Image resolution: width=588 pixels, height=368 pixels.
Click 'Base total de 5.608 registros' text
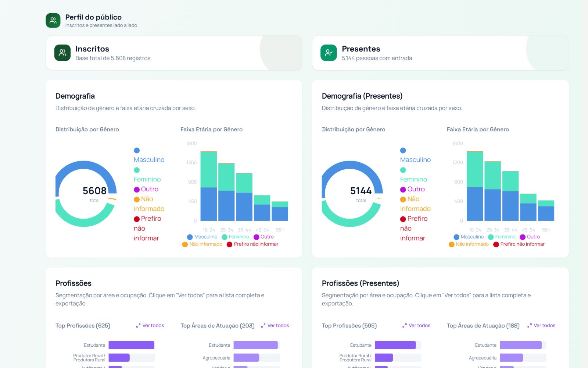[x=113, y=58]
